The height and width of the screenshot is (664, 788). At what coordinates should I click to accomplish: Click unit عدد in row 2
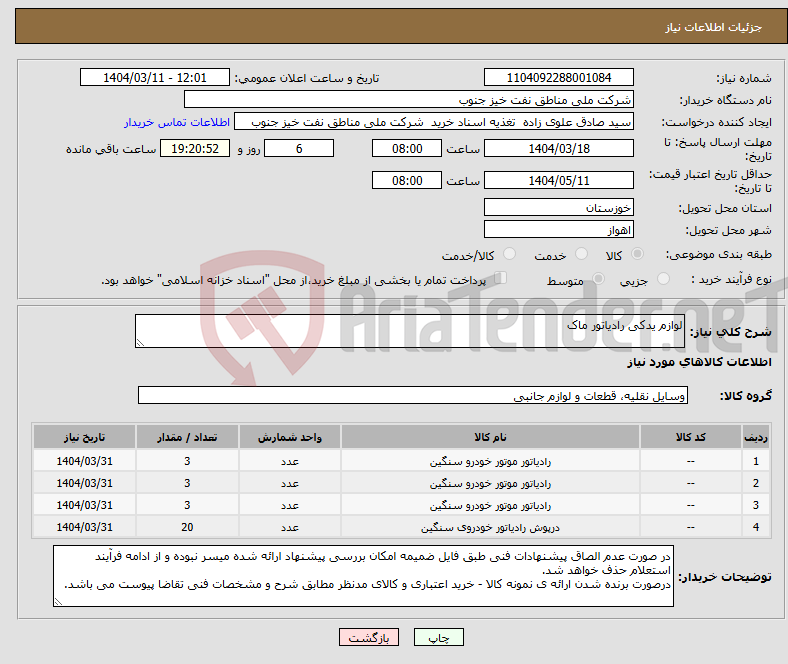[290, 483]
